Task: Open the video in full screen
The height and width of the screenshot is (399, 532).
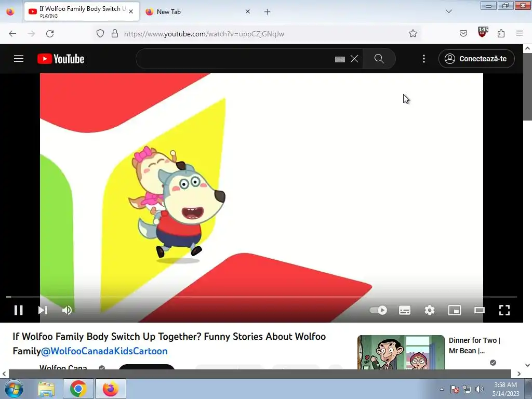Action: click(x=504, y=310)
